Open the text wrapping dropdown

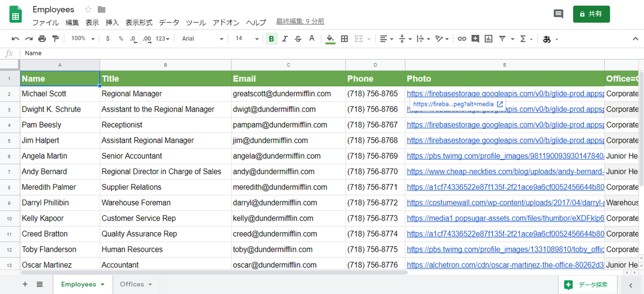click(423, 39)
